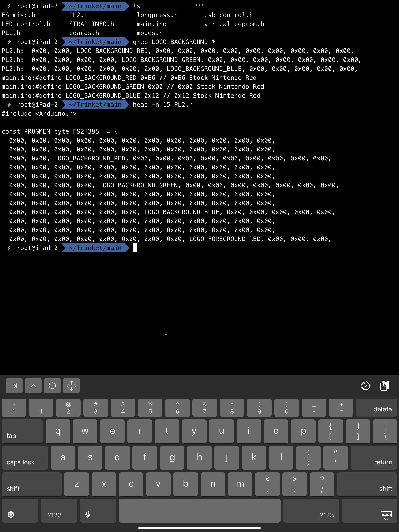399x532 pixels.
Task: Tap the letter g key
Action: [x=172, y=458]
